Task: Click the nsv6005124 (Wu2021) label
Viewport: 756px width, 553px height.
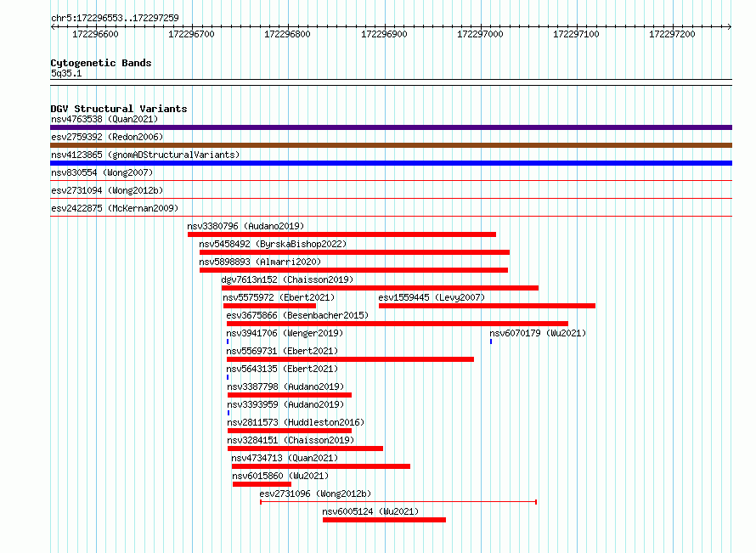Action: 370,511
